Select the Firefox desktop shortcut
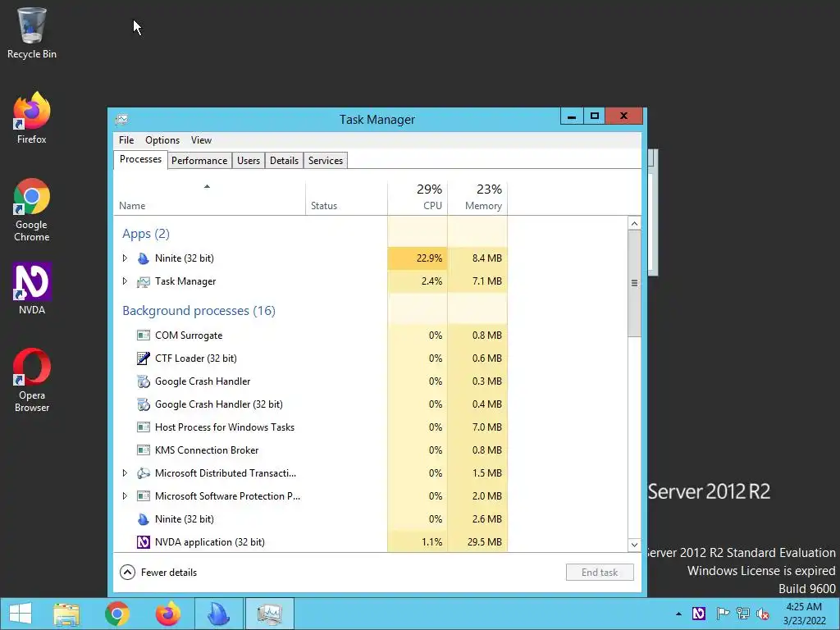Image resolution: width=840 pixels, height=630 pixels. click(x=32, y=118)
